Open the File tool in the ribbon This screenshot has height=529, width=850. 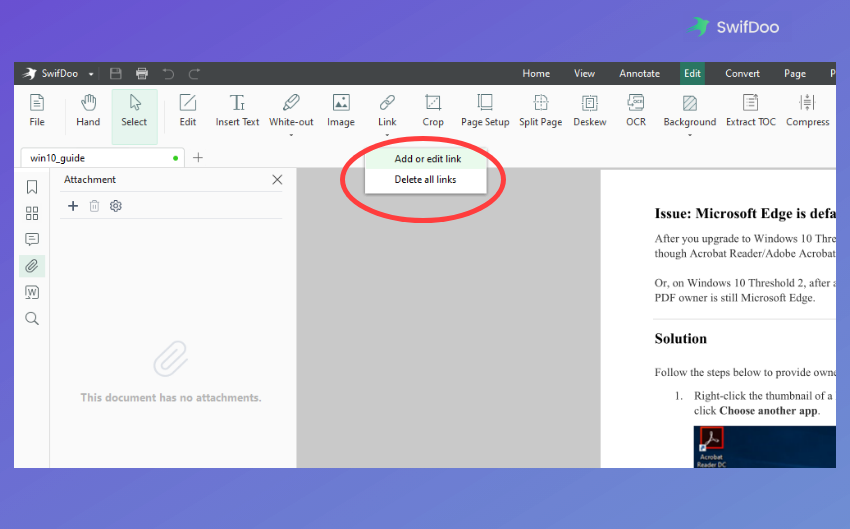click(37, 111)
